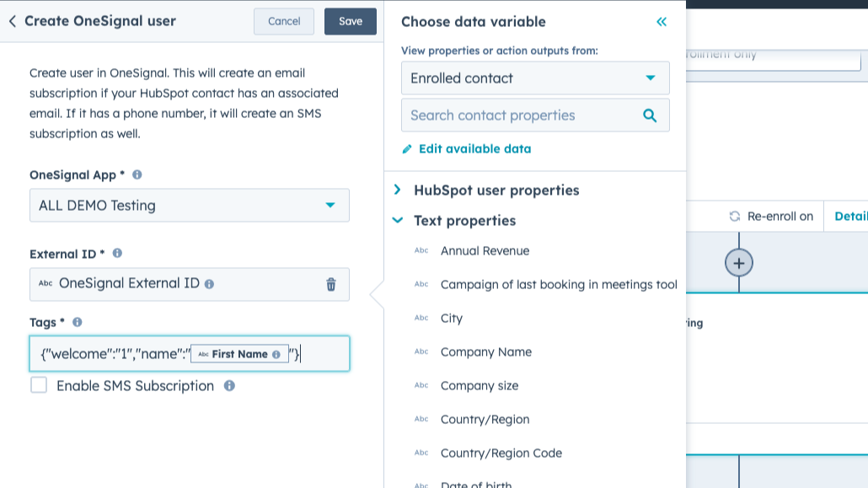Click the info icon next to External ID label
The height and width of the screenshot is (488, 868).
[117, 253]
